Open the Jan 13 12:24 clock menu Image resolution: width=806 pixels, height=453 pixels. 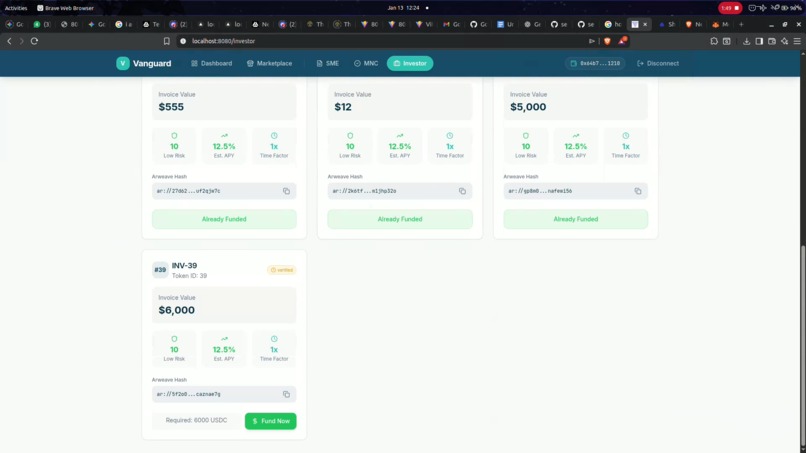(x=404, y=8)
